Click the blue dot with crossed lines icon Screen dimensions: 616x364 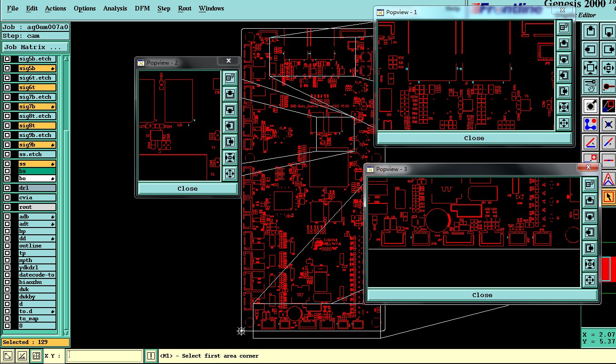click(609, 124)
